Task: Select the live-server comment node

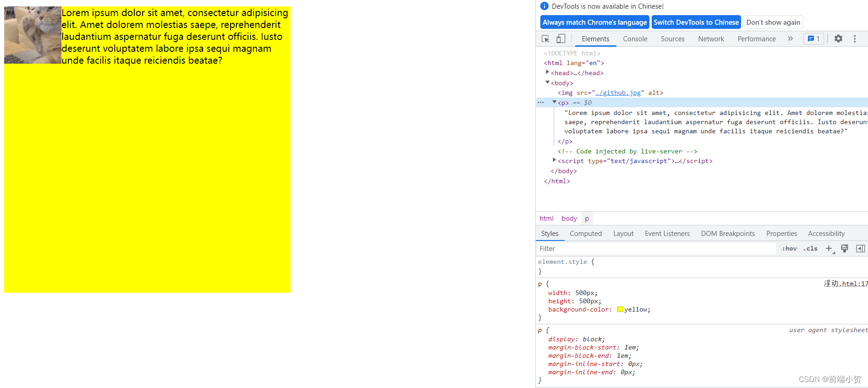Action: [627, 151]
